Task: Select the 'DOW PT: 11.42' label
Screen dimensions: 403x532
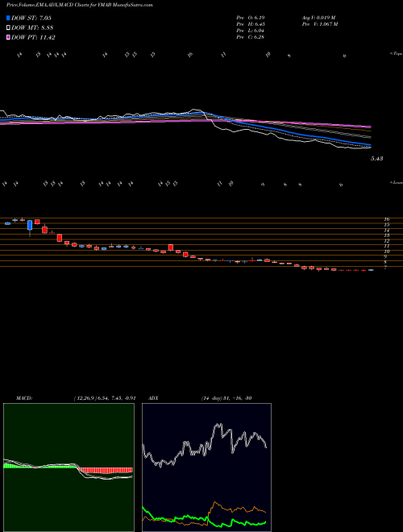Action: point(33,37)
